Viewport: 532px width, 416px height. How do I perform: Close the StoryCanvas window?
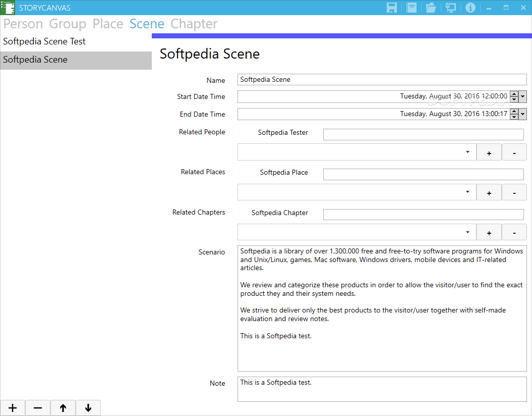click(x=523, y=8)
